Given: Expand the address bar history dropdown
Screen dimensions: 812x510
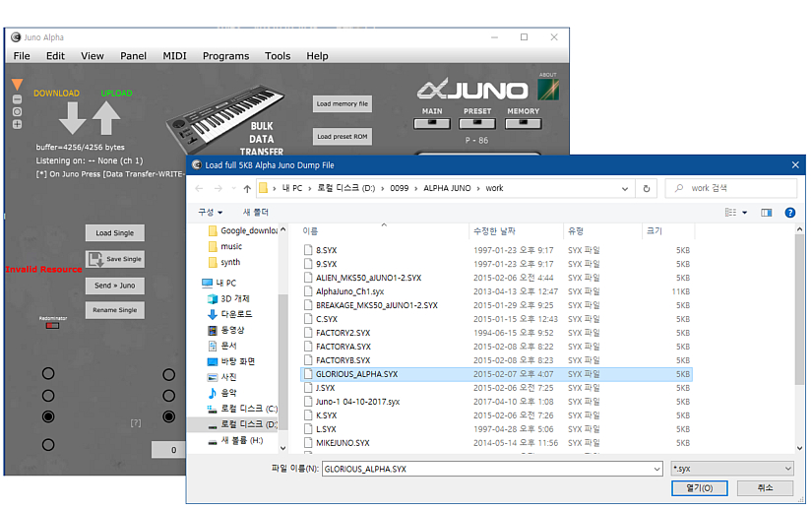Looking at the screenshot, I should point(625,188).
